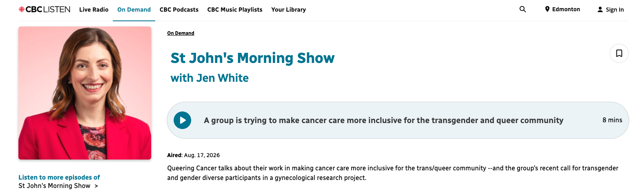This screenshot has height=194, width=644.
Task: Select the On Demand tab
Action: [x=134, y=10]
